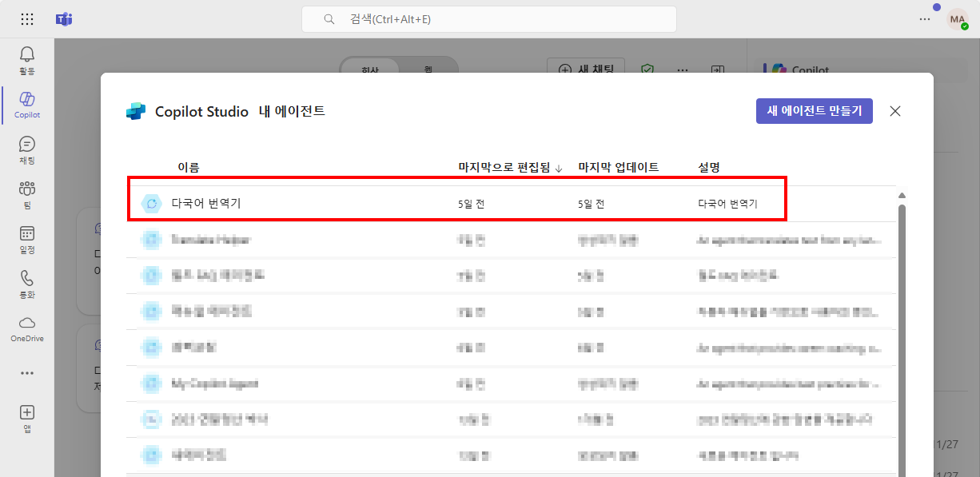Click the 다국어 번역기 agent icon
The width and height of the screenshot is (980, 477).
[151, 204]
